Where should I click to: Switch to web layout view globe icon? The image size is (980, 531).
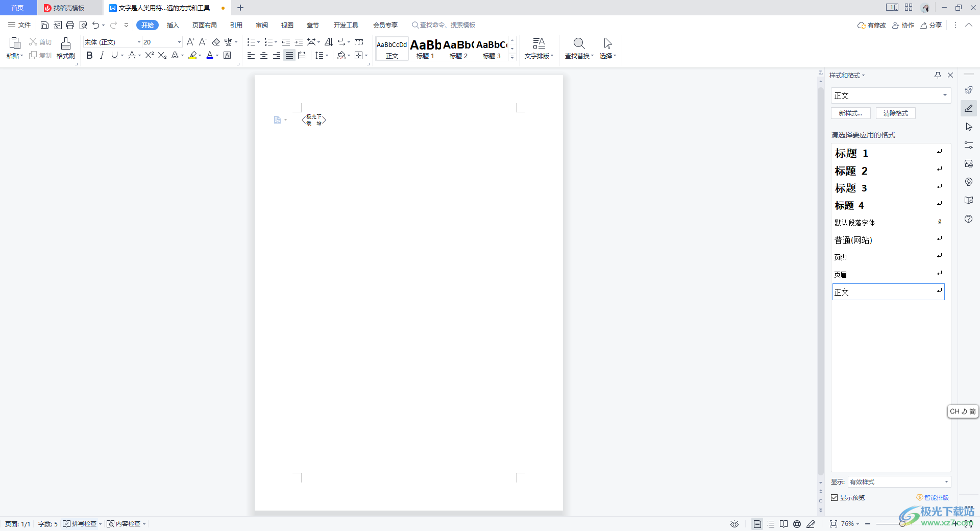tap(797, 524)
